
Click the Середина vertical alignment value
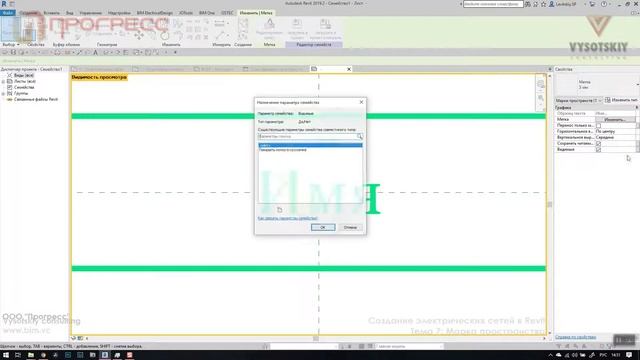pos(616,138)
